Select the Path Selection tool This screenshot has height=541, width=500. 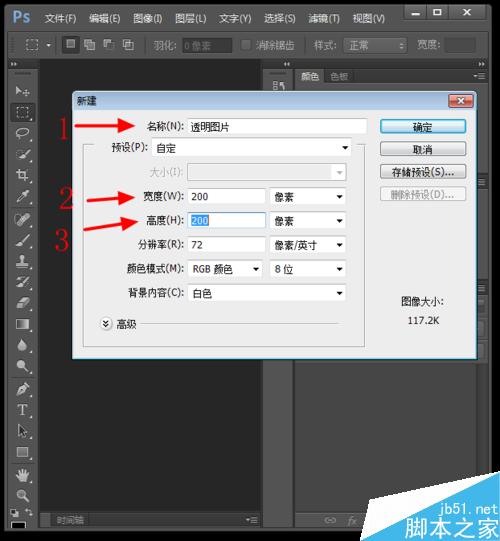pyautogui.click(x=22, y=431)
